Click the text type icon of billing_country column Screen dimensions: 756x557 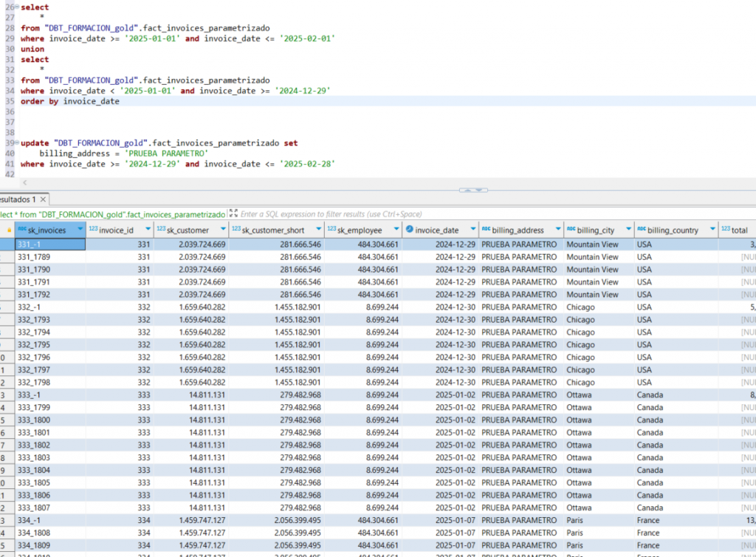click(642, 230)
